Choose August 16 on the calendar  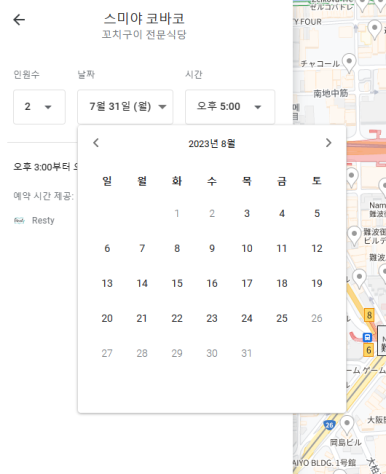[x=212, y=283]
